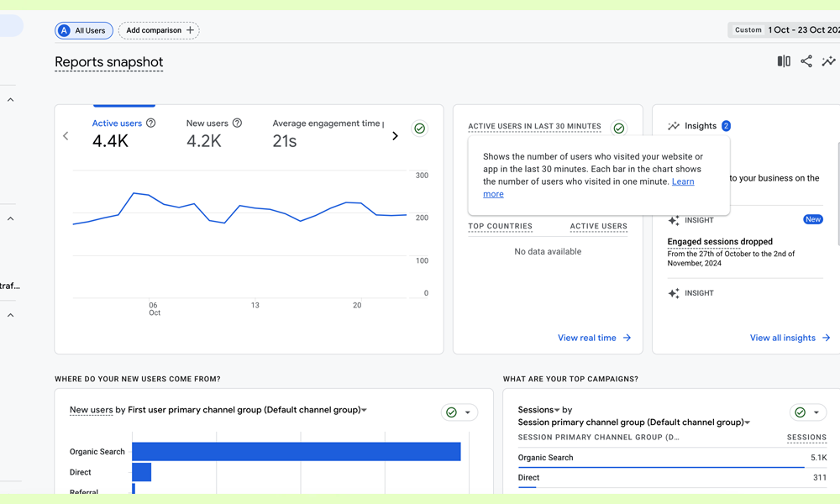Click the share report icon
This screenshot has width=840, height=504.
click(806, 61)
